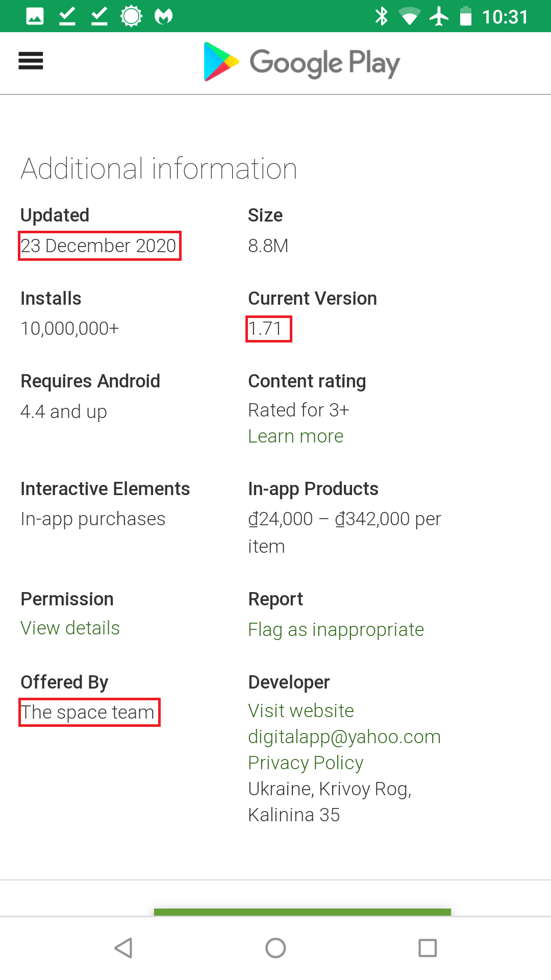This screenshot has width=551, height=980.
Task: Tap the Android home button
Action: 275,948
